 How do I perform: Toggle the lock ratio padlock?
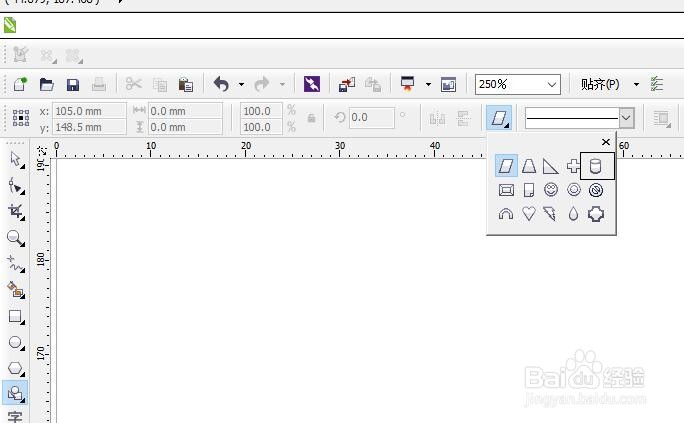[x=311, y=118]
